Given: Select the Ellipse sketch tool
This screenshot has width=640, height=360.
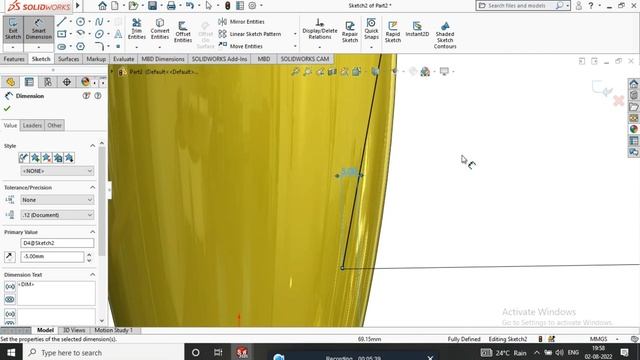Looking at the screenshot, I should point(99,34).
